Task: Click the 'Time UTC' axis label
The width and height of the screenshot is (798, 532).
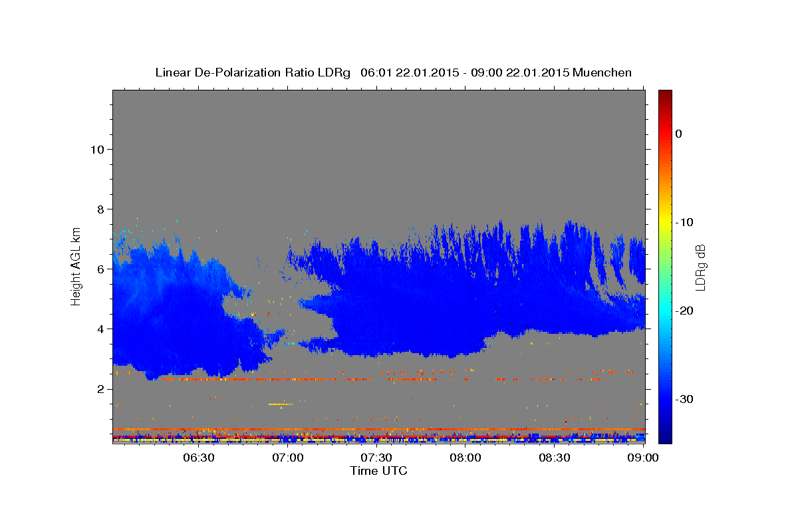Action: point(378,471)
